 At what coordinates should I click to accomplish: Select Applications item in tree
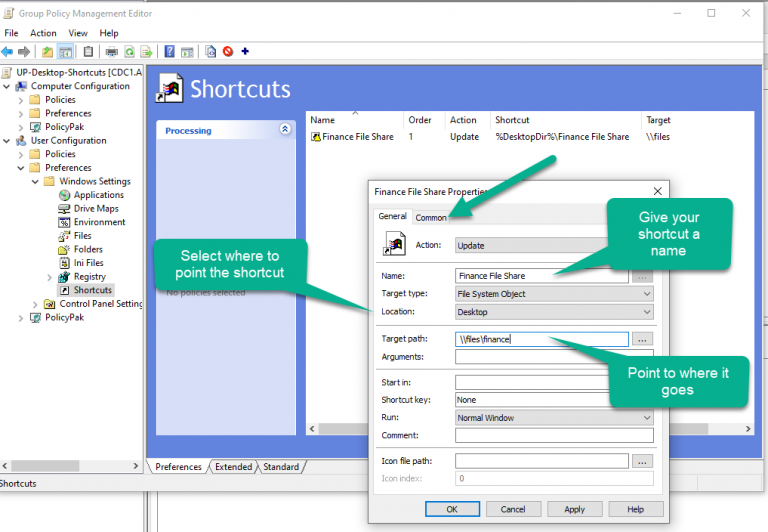click(98, 195)
